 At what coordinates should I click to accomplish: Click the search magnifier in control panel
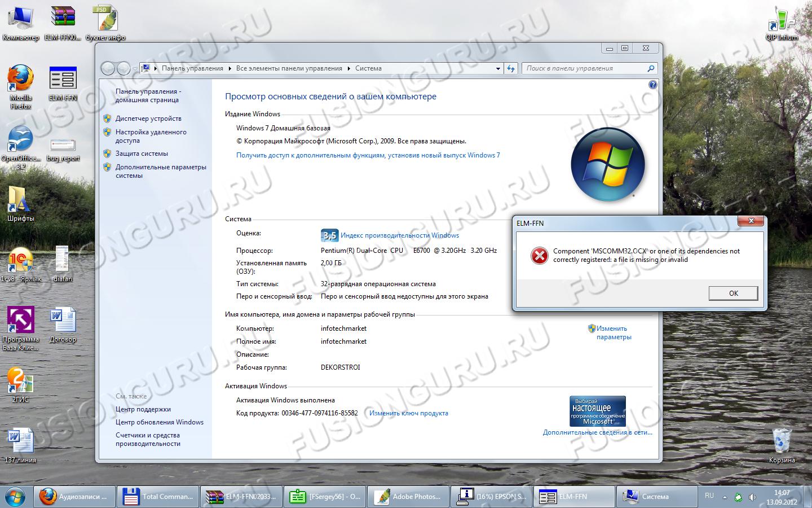(651, 68)
